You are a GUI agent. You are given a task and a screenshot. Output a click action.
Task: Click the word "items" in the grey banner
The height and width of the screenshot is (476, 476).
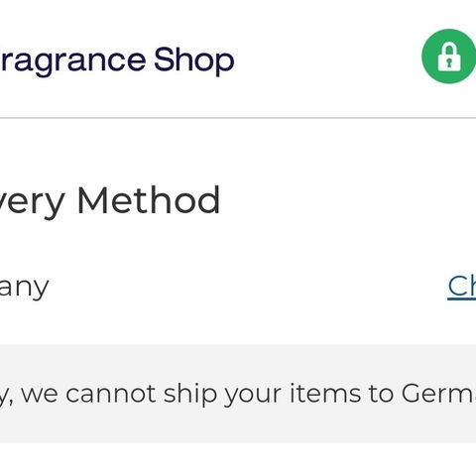coord(325,393)
